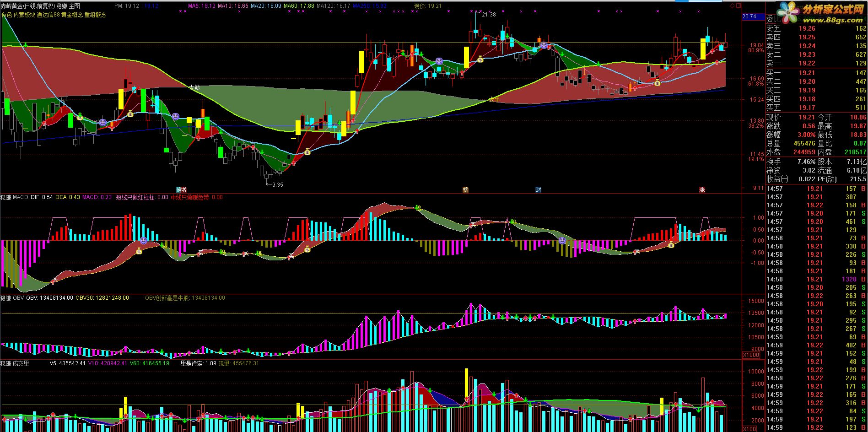Click the 换手 7.46% turnover value
This screenshot has height=432, width=868.
pos(806,162)
